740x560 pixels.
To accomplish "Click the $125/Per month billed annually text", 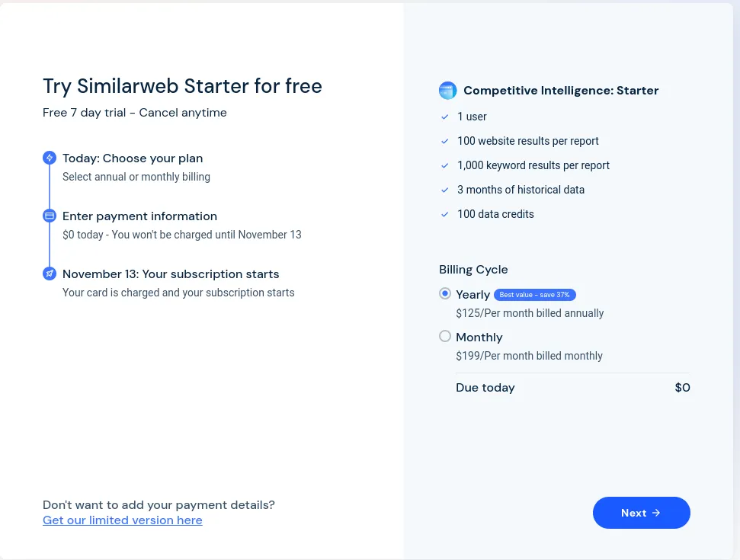I will pos(530,313).
